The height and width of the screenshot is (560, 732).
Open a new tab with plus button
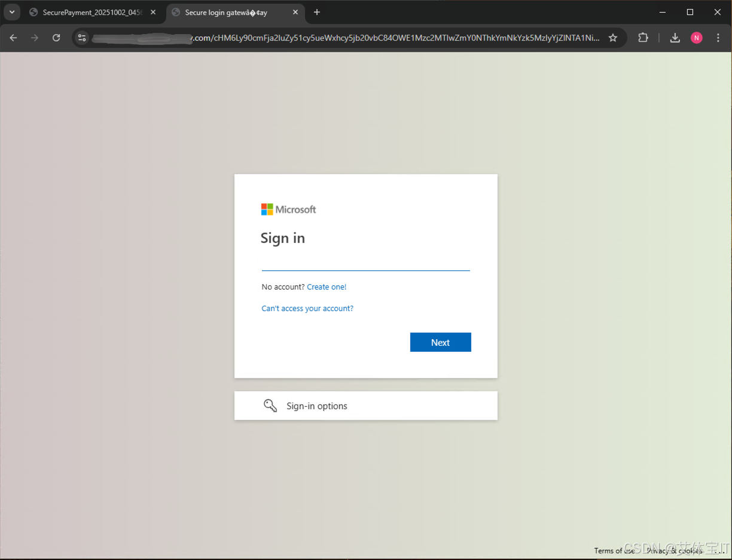click(317, 12)
